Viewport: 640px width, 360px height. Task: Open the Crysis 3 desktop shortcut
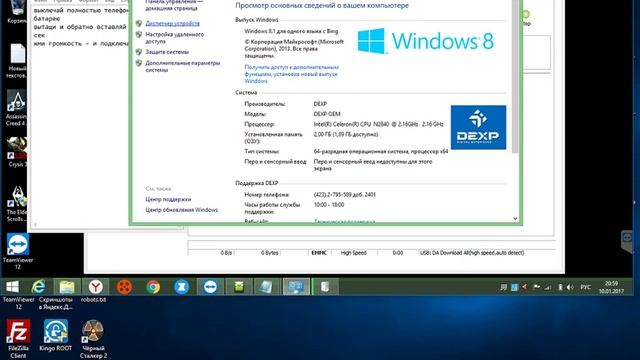click(17, 152)
